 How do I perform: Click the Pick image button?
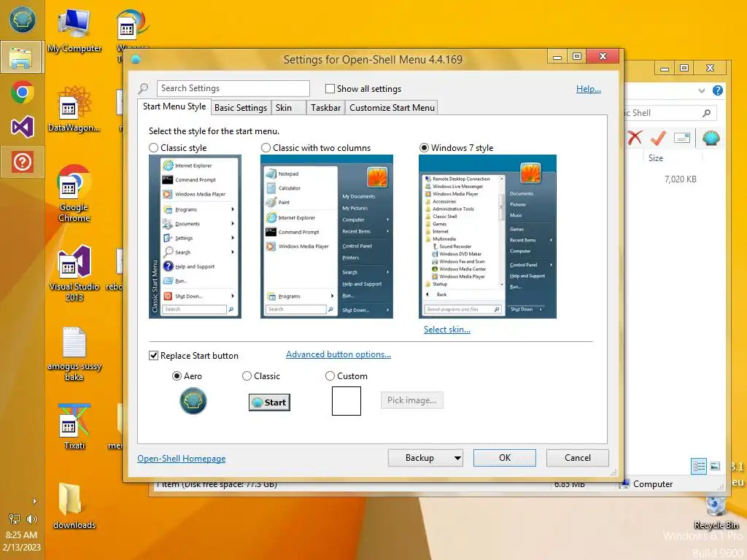[x=411, y=400]
